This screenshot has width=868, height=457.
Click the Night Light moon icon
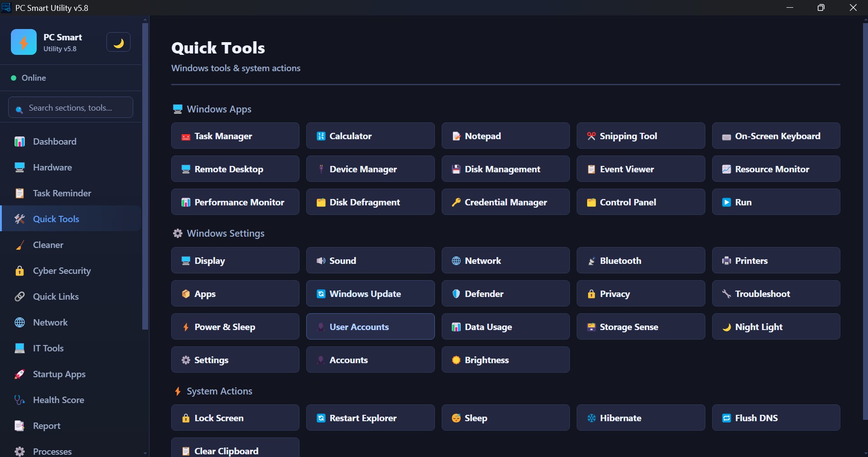tap(726, 327)
